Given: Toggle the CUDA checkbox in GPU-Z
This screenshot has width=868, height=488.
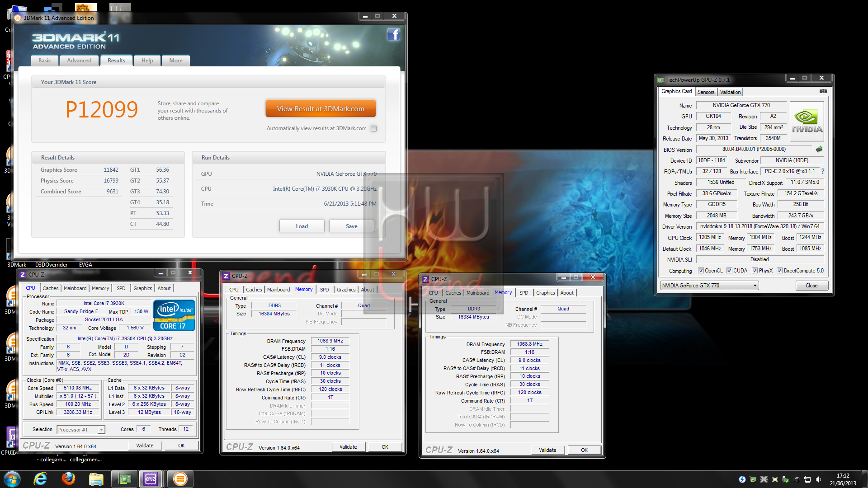Looking at the screenshot, I should tap(729, 271).
